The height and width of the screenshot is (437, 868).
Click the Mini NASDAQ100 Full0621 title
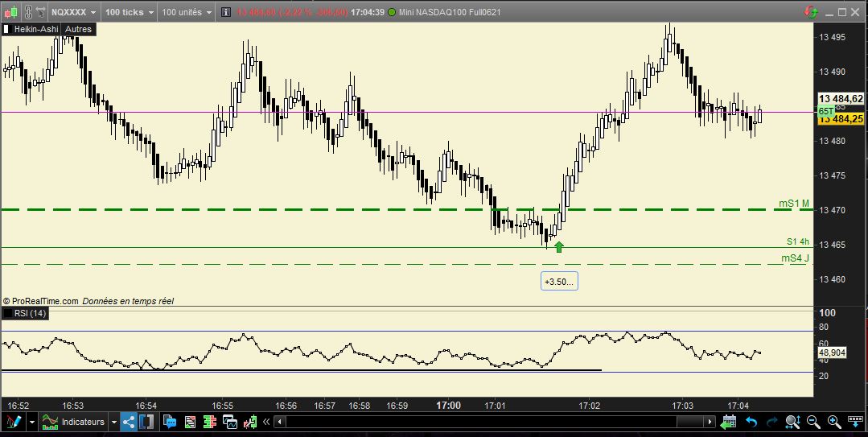tap(450, 11)
